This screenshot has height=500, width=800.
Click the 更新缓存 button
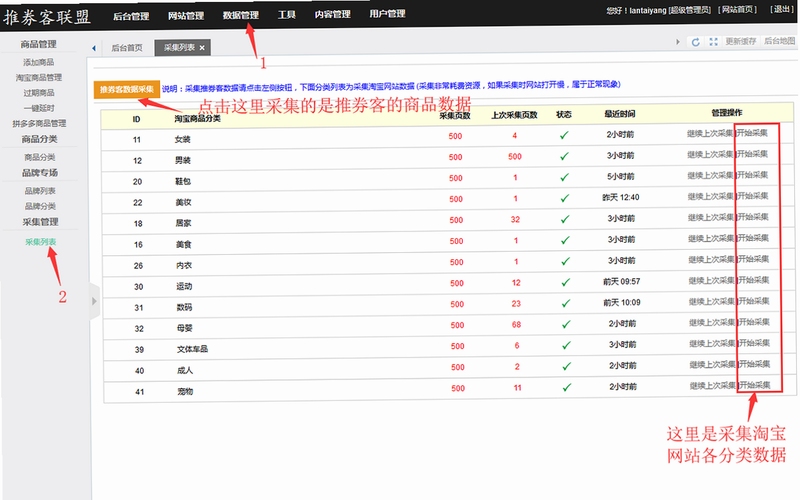point(741,41)
